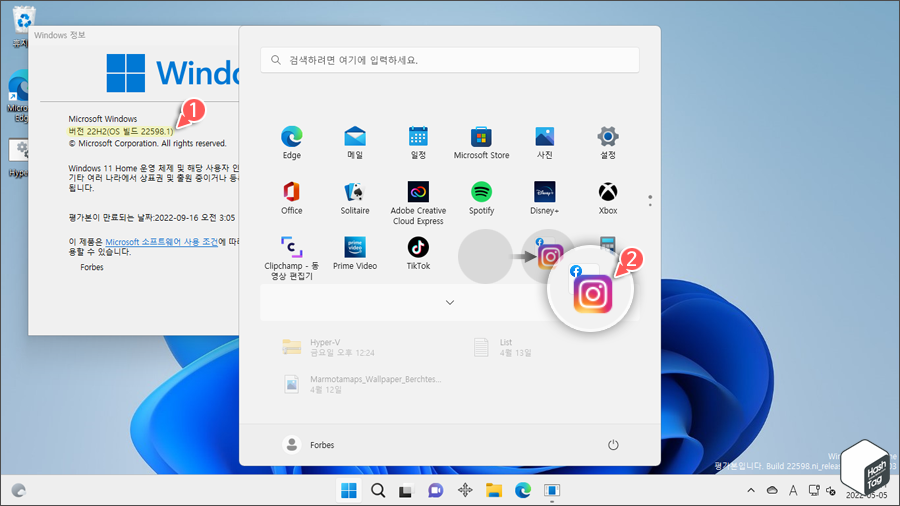Open File Explorer on taskbar

pyautogui.click(x=494, y=491)
